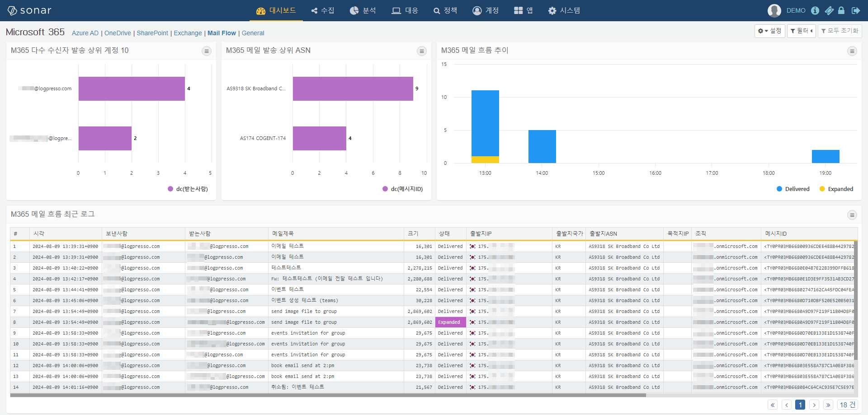Click the 18 건 result count
The image size is (868, 415).
point(848,405)
